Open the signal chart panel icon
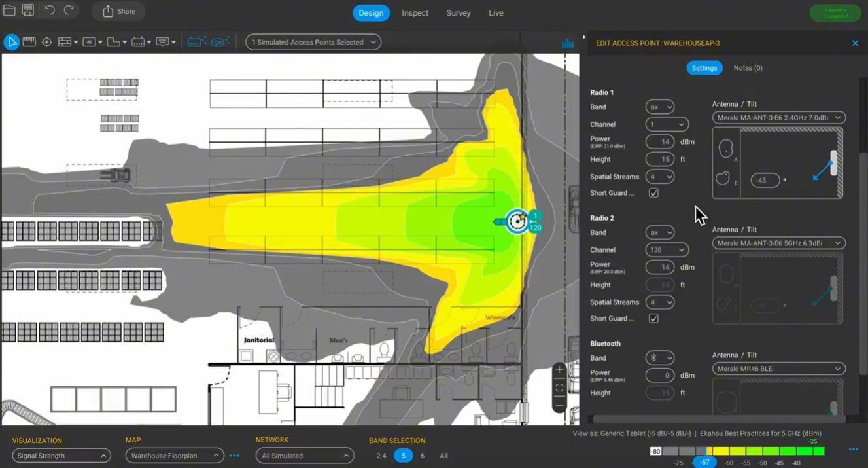 567,43
